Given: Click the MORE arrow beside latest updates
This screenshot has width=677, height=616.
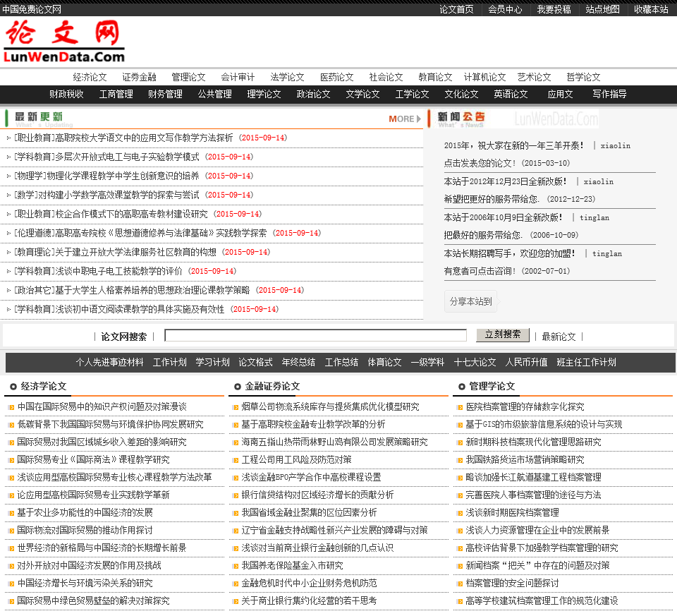Looking at the screenshot, I should (405, 119).
